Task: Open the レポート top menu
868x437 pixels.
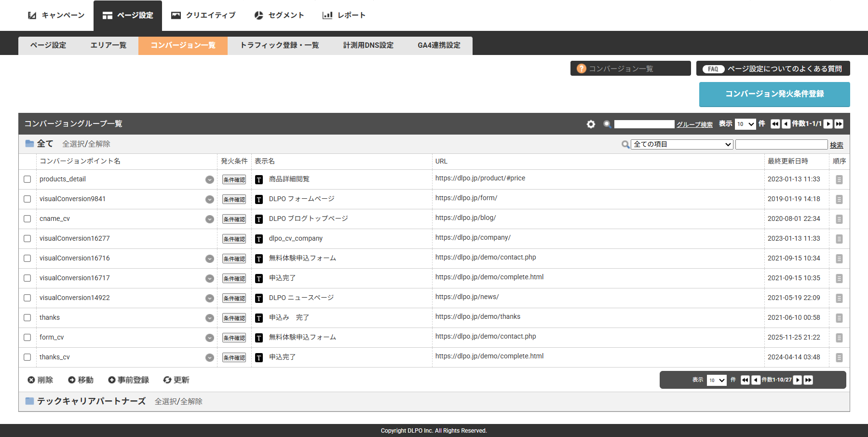Action: [x=344, y=15]
